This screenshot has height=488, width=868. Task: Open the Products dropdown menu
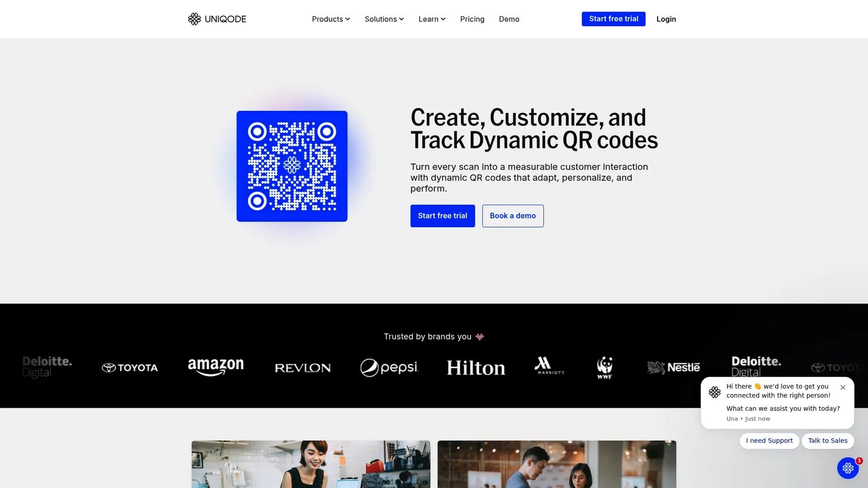point(331,19)
